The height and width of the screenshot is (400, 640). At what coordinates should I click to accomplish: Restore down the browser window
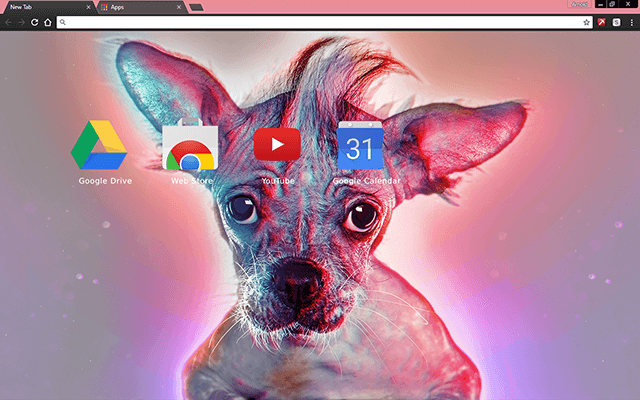point(611,5)
